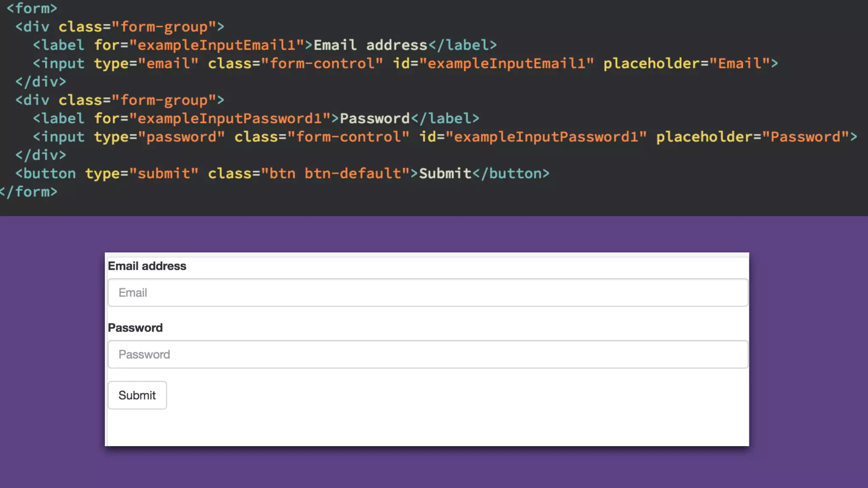The image size is (868, 488).
Task: Click placeholder="Password" attribute in code
Action: [x=752, y=137]
